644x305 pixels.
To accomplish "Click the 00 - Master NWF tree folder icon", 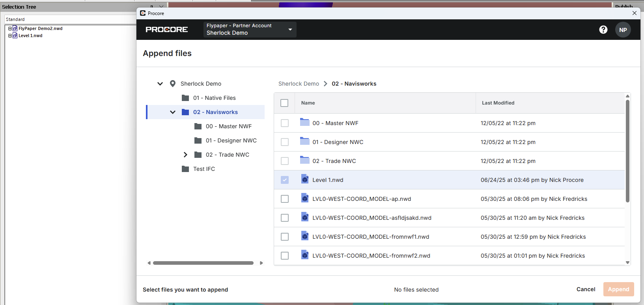I will pos(198,126).
